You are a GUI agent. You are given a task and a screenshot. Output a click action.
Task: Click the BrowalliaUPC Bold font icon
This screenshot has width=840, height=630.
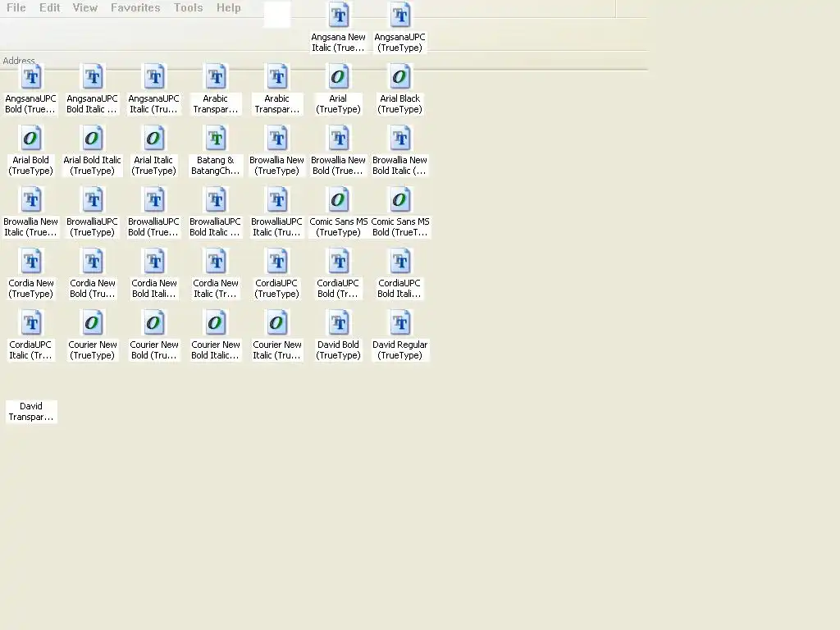[x=154, y=200]
